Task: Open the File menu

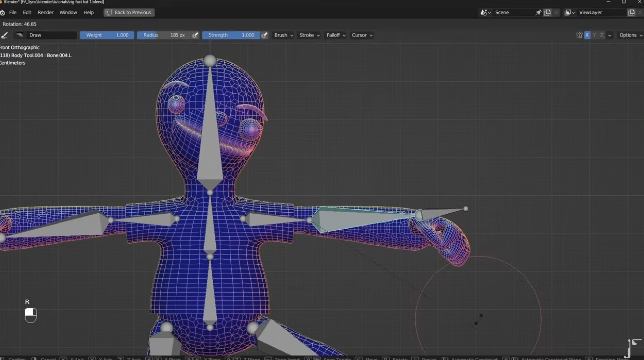Action: (13, 12)
